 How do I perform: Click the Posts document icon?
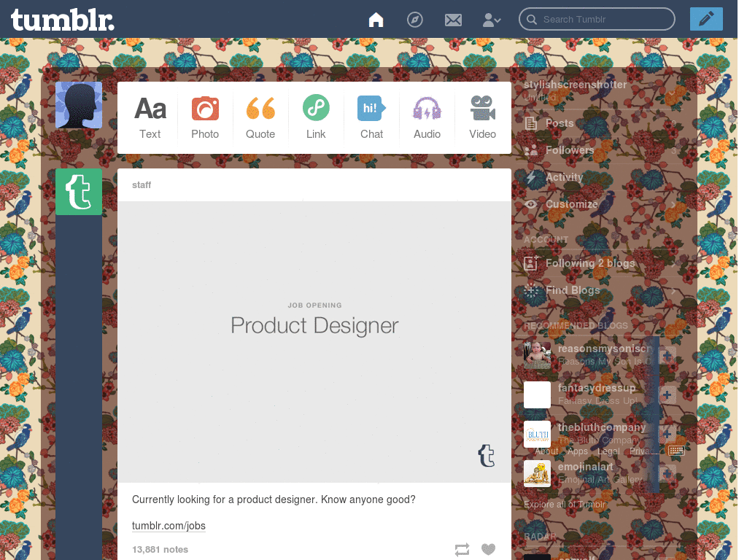coord(531,123)
